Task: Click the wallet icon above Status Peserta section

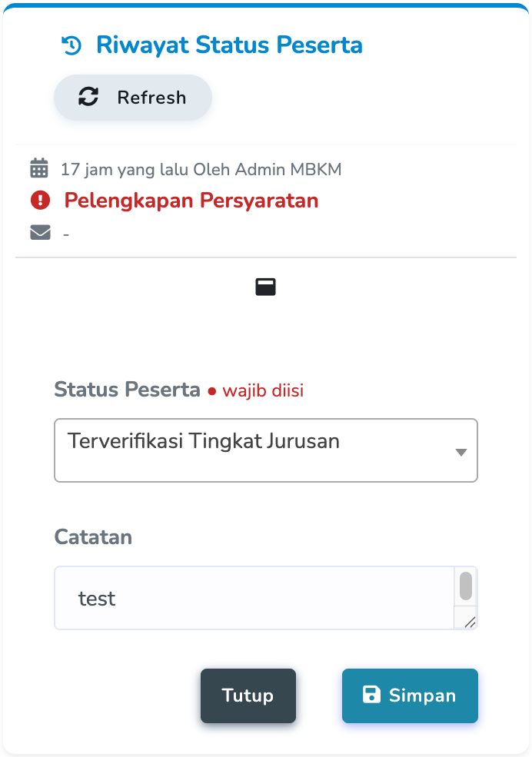Action: (x=265, y=285)
